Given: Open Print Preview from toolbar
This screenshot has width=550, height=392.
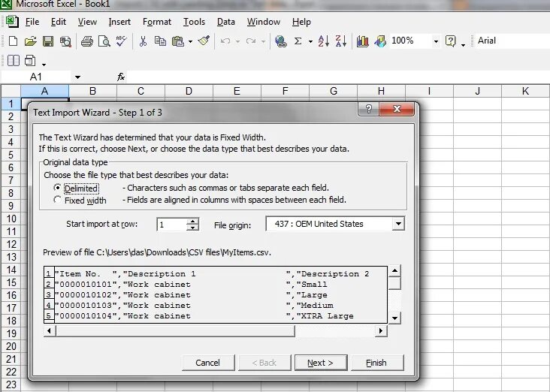Looking at the screenshot, I should (x=104, y=41).
